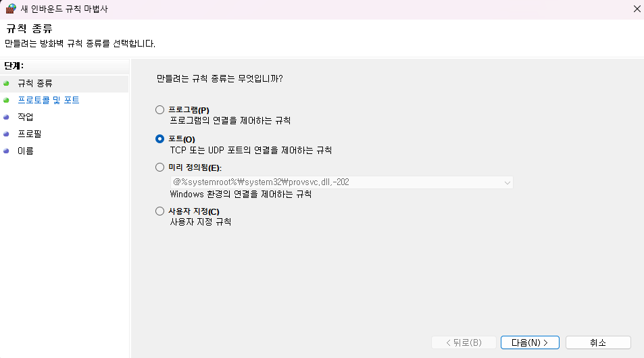Image resolution: width=644 pixels, height=358 pixels.
Task: Click the blue bullet beside 프로필
Action: tap(6, 134)
